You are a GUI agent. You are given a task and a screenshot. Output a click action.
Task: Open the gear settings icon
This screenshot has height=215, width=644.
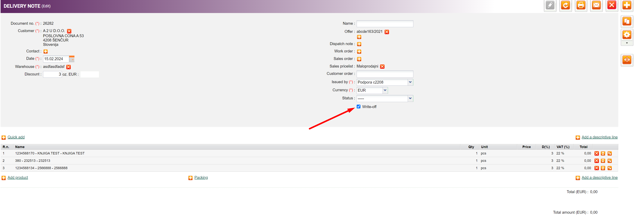pos(627,35)
